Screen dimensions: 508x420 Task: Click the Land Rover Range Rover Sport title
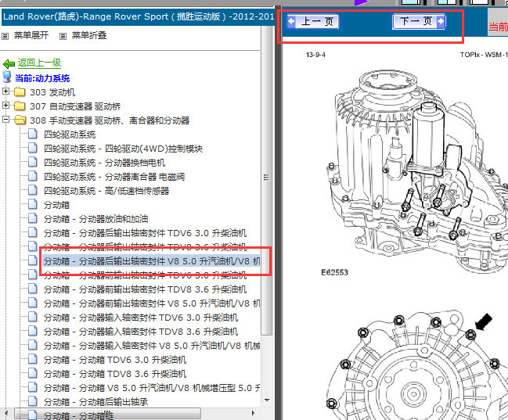tap(138, 16)
